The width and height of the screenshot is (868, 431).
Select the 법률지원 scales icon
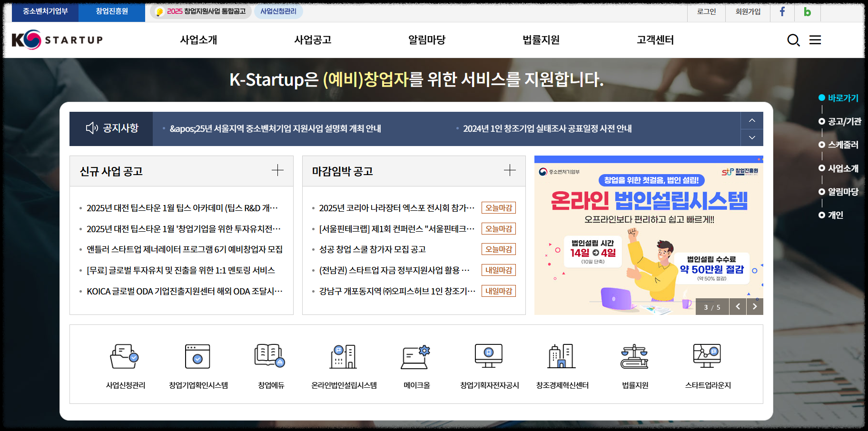pos(633,356)
